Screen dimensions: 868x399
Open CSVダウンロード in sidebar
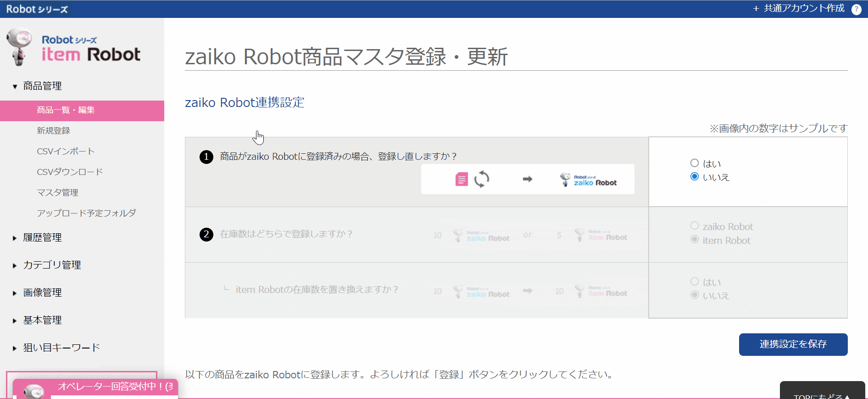[70, 172]
